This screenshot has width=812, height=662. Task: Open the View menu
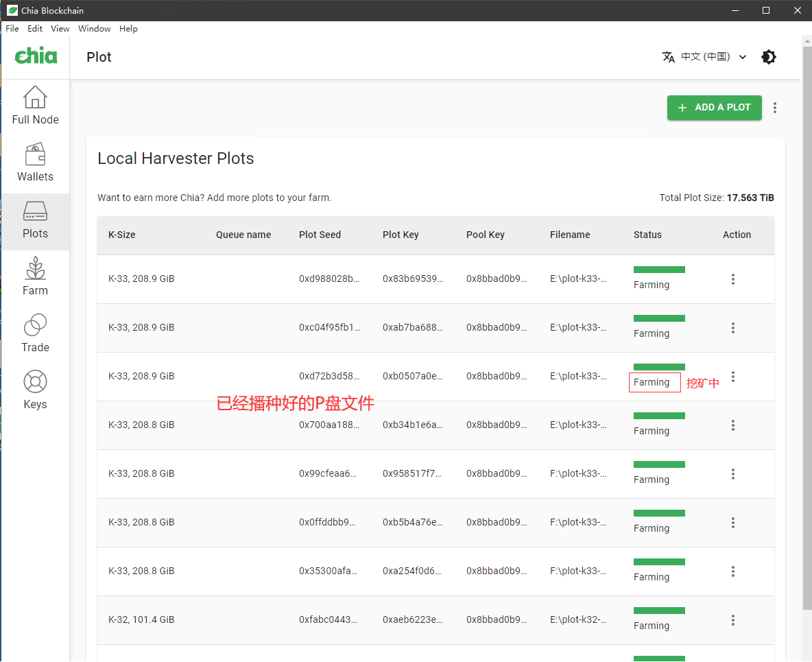[x=60, y=29]
